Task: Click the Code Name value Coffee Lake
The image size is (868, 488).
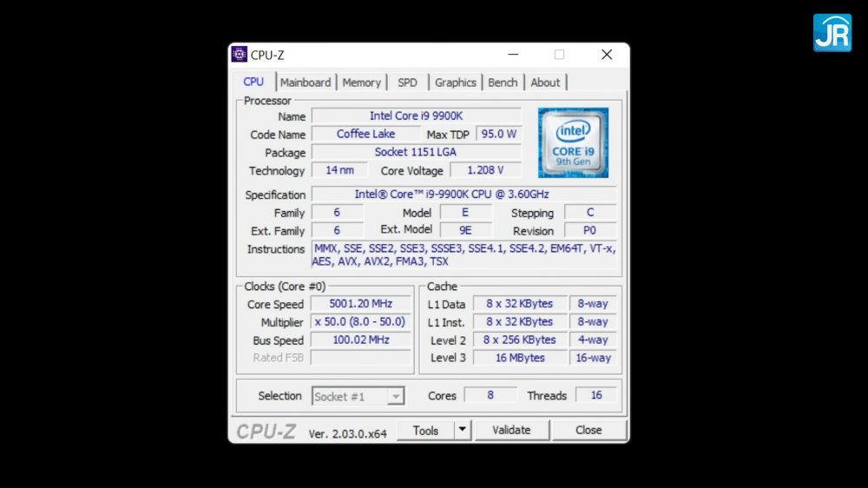Action: pos(366,134)
